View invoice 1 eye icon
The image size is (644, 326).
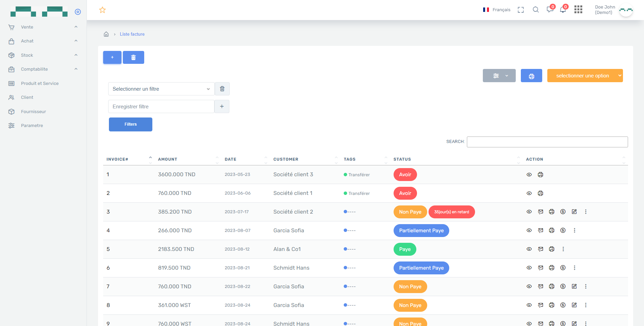click(x=529, y=175)
